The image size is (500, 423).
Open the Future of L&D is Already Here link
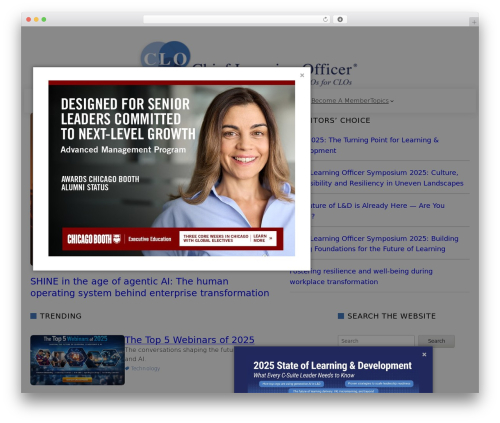[x=377, y=210]
